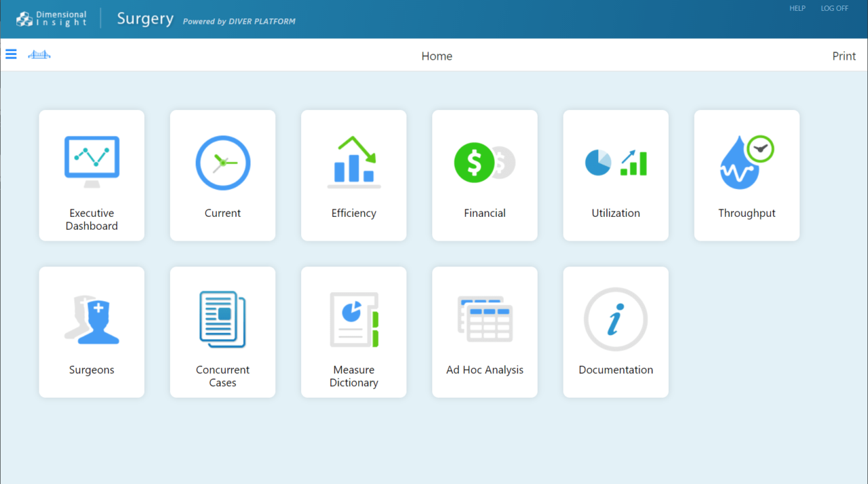The image size is (868, 484).
Task: Expand the hamburger navigation menu
Action: click(x=12, y=54)
